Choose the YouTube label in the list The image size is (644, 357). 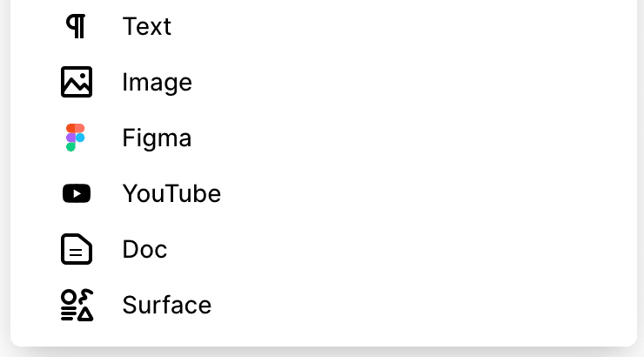coord(171,193)
